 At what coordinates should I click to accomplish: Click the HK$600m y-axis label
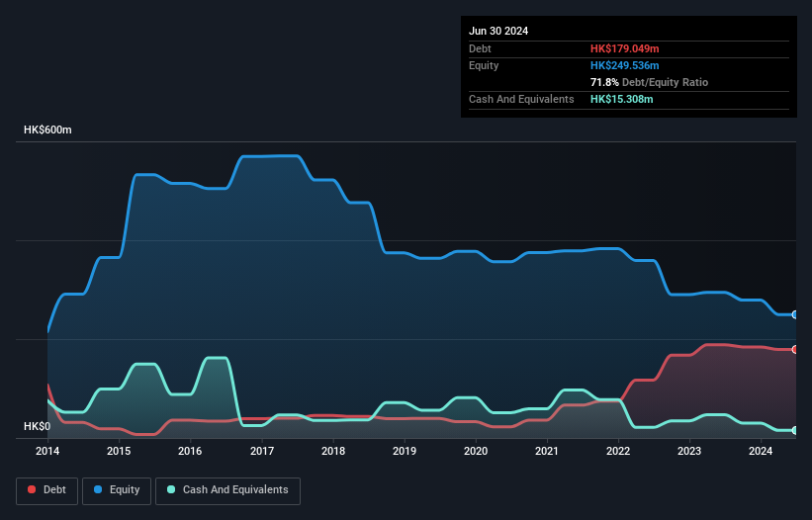pyautogui.click(x=47, y=130)
